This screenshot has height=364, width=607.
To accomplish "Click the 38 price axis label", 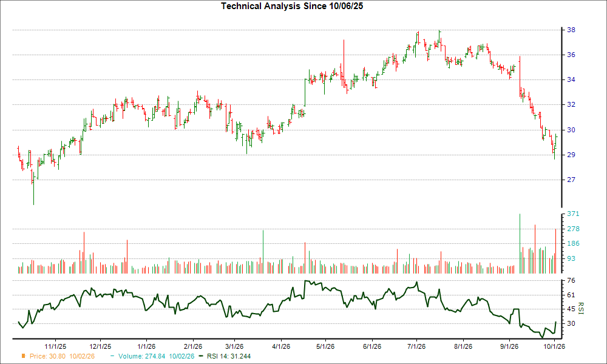I will [571, 30].
